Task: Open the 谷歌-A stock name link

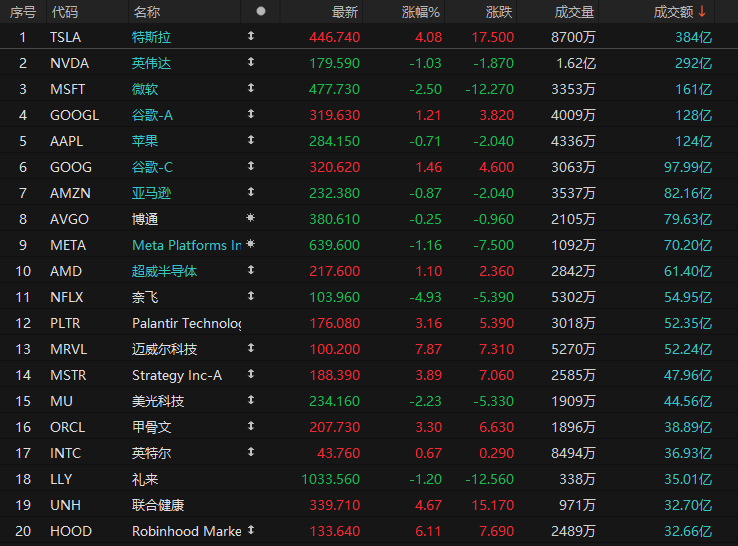Action: (x=152, y=115)
